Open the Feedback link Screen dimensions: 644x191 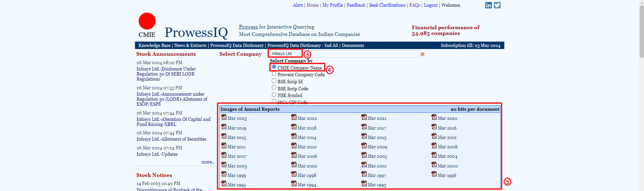356,5
